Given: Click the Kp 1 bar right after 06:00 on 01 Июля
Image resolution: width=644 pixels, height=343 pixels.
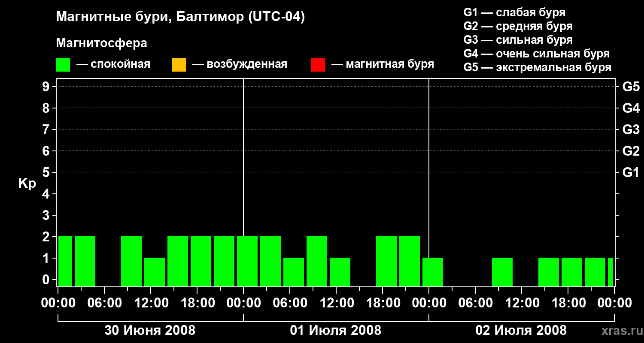Looking at the screenshot, I should pos(294,272).
